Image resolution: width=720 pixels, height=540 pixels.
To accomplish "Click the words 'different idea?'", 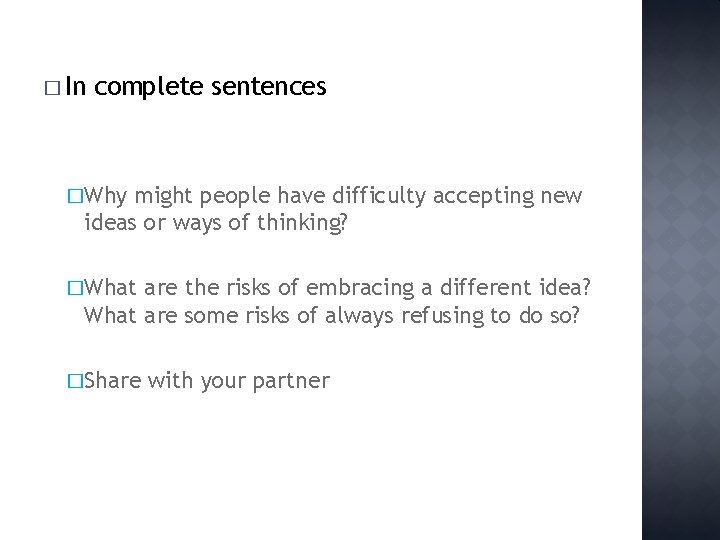I will point(515,287).
